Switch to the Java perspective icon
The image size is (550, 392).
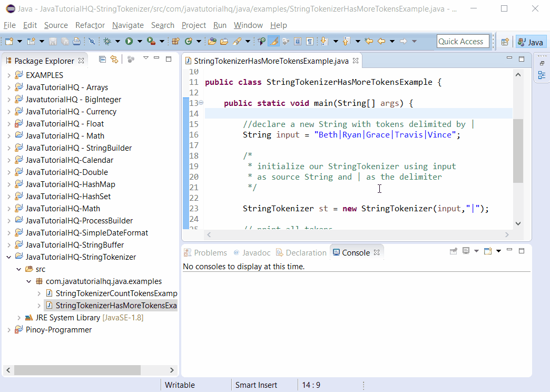[x=531, y=41]
